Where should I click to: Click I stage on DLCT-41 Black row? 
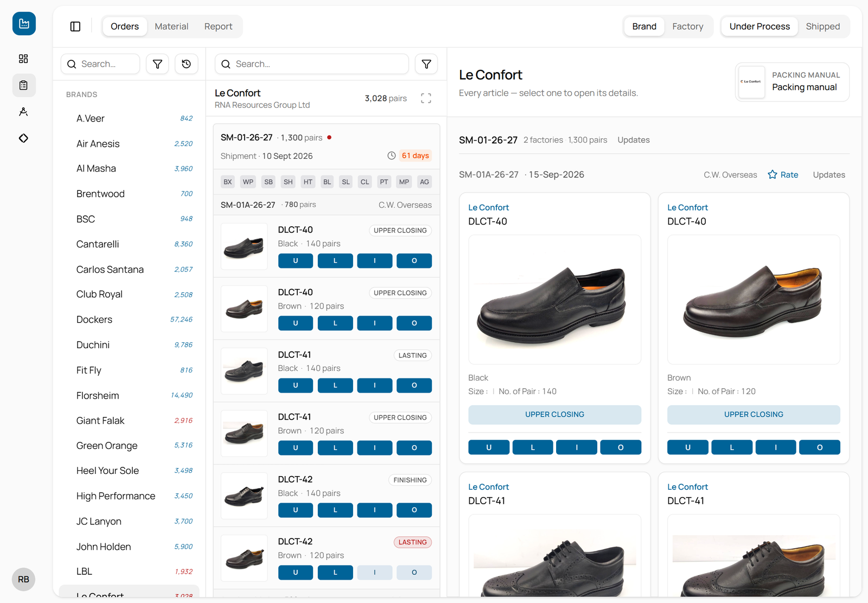[375, 386]
